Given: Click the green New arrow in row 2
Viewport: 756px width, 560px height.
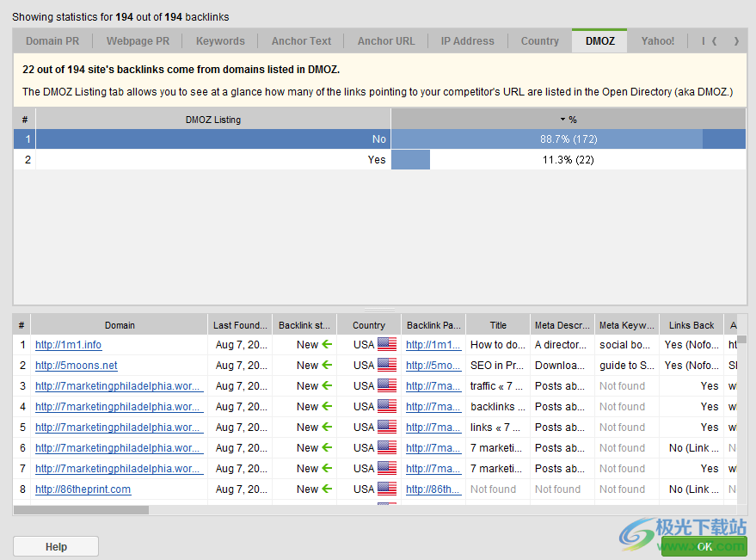Looking at the screenshot, I should [x=328, y=365].
